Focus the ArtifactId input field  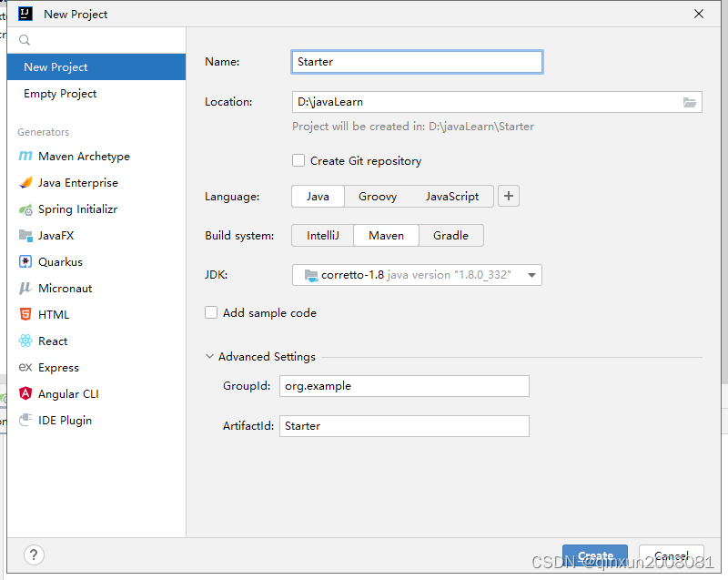(404, 426)
